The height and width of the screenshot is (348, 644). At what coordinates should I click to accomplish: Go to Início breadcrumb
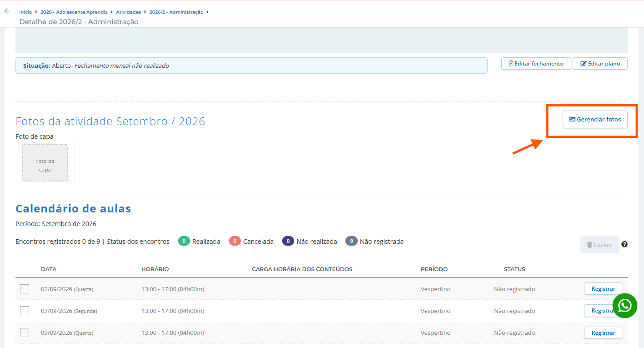point(25,12)
